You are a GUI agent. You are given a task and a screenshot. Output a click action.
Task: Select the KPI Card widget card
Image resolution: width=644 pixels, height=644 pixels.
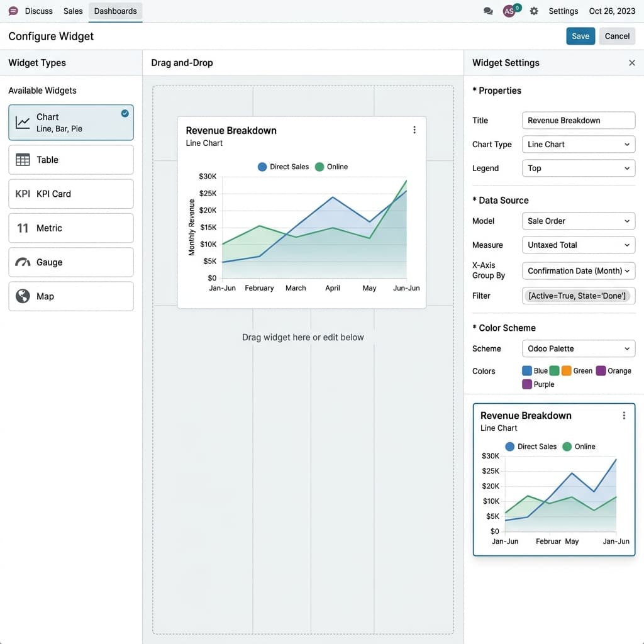click(x=71, y=194)
